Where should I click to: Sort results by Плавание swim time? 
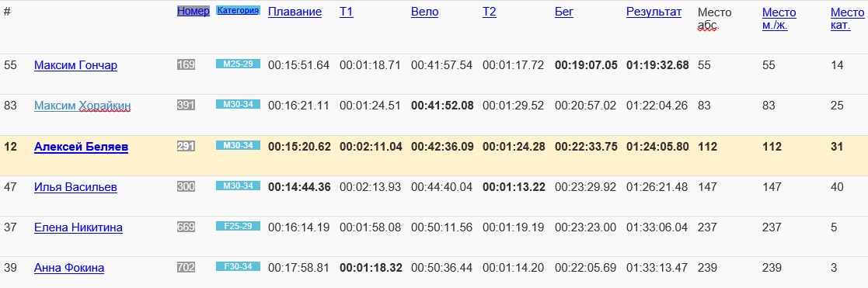pos(295,12)
